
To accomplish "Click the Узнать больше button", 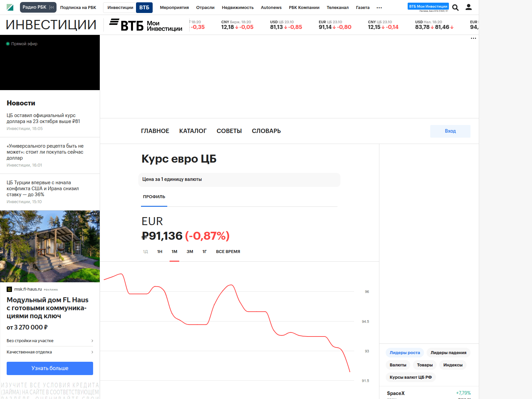I will pyautogui.click(x=50, y=368).
